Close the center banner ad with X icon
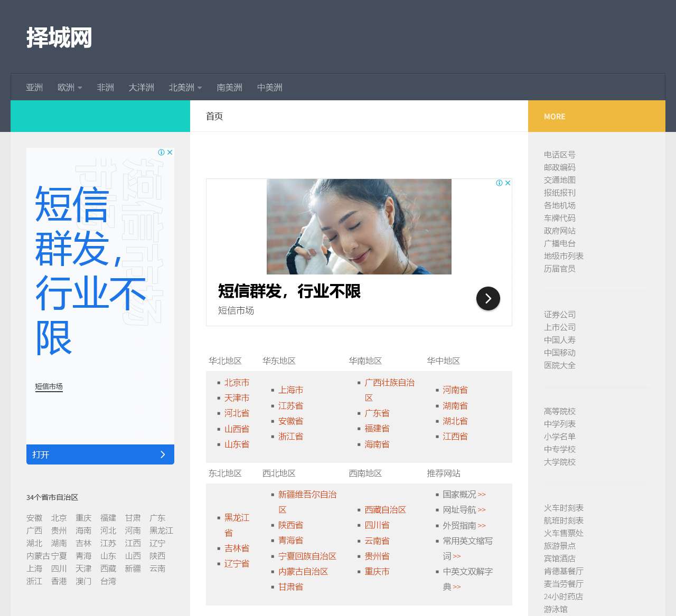This screenshot has height=616, width=676. coord(508,183)
